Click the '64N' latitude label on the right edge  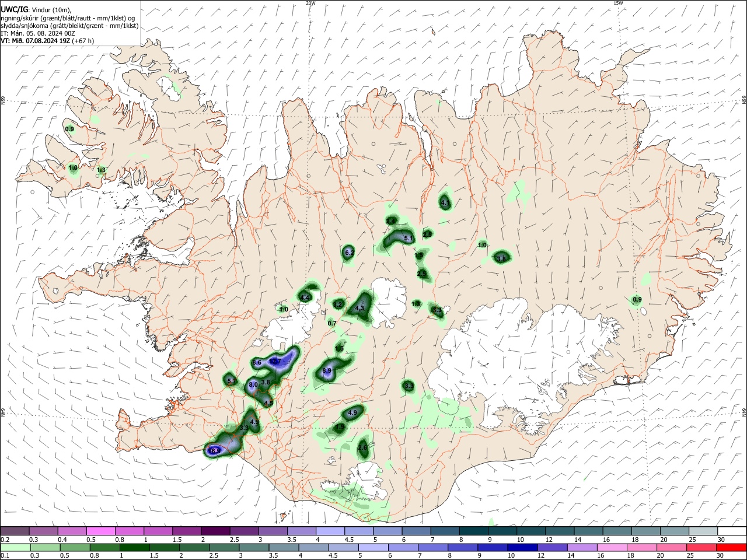click(x=744, y=412)
